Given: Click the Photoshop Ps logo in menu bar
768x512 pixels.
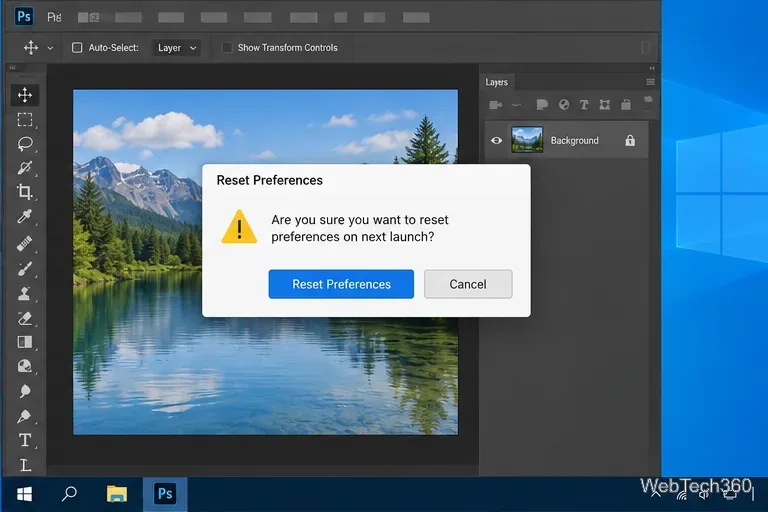Looking at the screenshot, I should (x=24, y=17).
